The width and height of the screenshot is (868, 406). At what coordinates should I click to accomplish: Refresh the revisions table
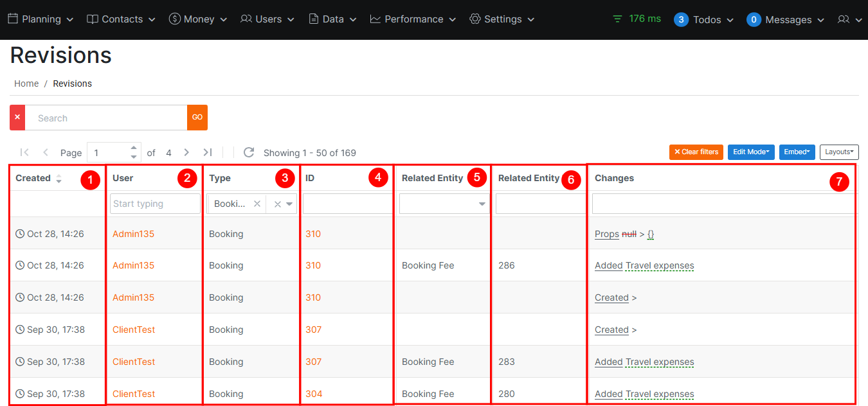coord(249,152)
